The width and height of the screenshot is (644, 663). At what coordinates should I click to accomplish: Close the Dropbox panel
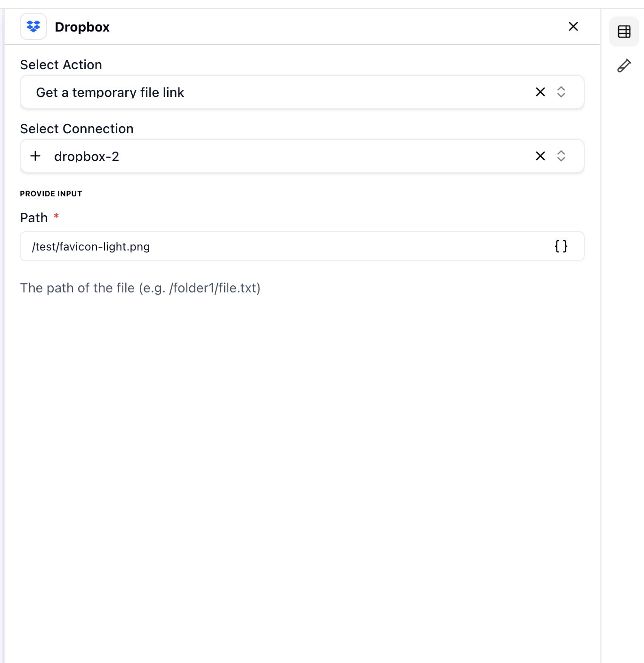(573, 26)
